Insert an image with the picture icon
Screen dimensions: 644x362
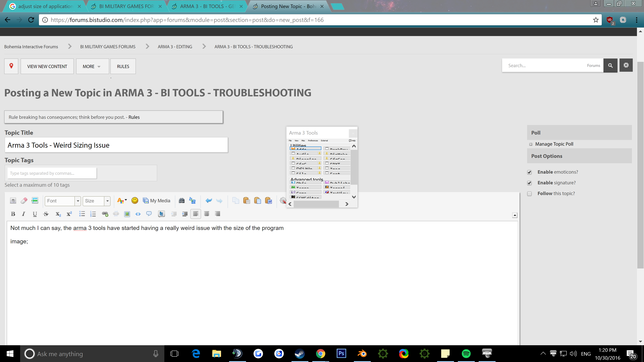[127, 214]
